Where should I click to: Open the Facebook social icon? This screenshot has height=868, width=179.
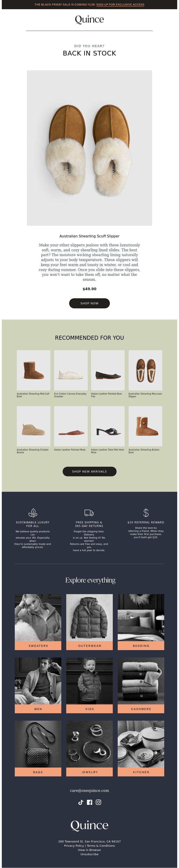pyautogui.click(x=89, y=802)
